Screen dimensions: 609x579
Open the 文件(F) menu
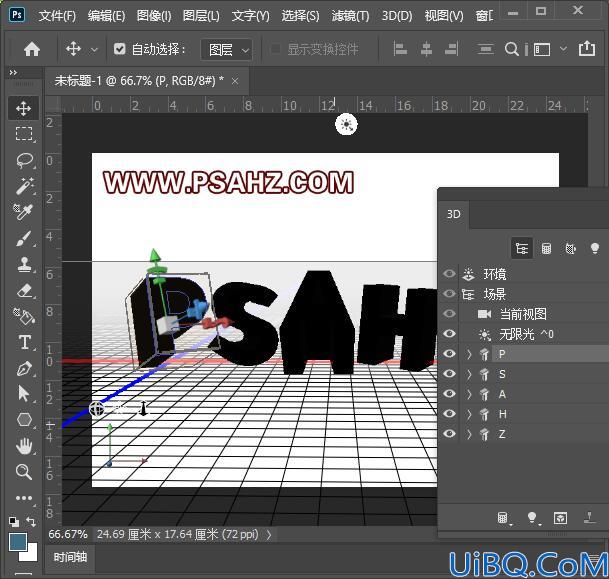coord(57,16)
